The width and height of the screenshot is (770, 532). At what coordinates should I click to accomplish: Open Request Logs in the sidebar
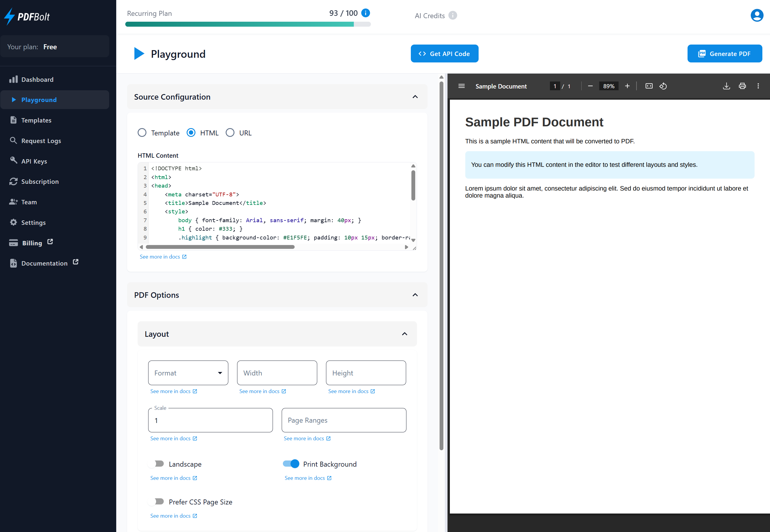pyautogui.click(x=41, y=141)
